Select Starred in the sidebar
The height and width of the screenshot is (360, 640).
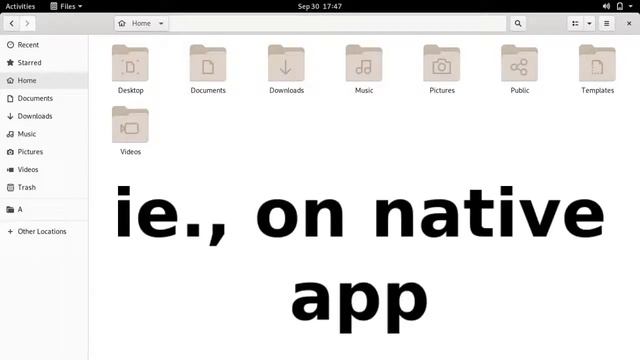click(x=44, y=63)
